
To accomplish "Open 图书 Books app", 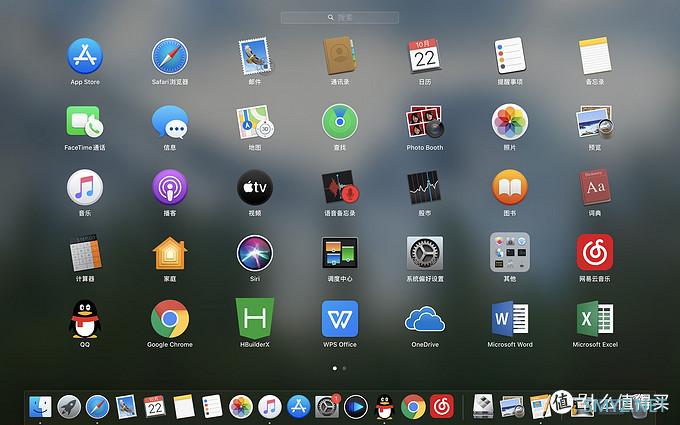I will [x=510, y=187].
